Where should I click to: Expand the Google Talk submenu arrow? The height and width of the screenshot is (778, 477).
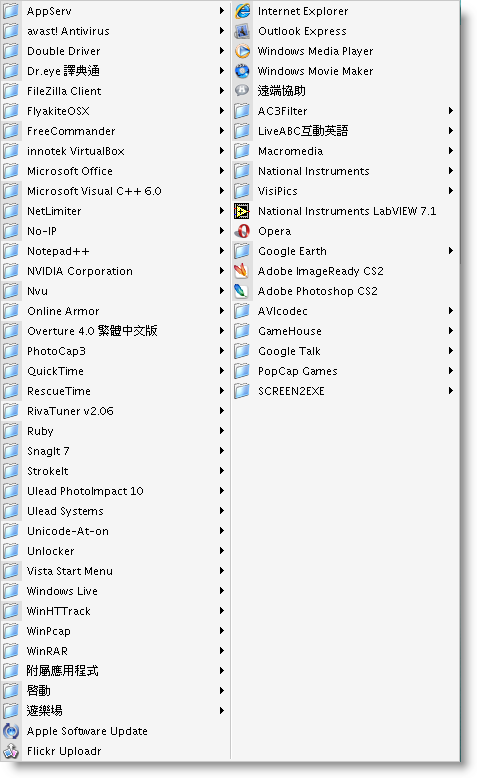(x=451, y=351)
